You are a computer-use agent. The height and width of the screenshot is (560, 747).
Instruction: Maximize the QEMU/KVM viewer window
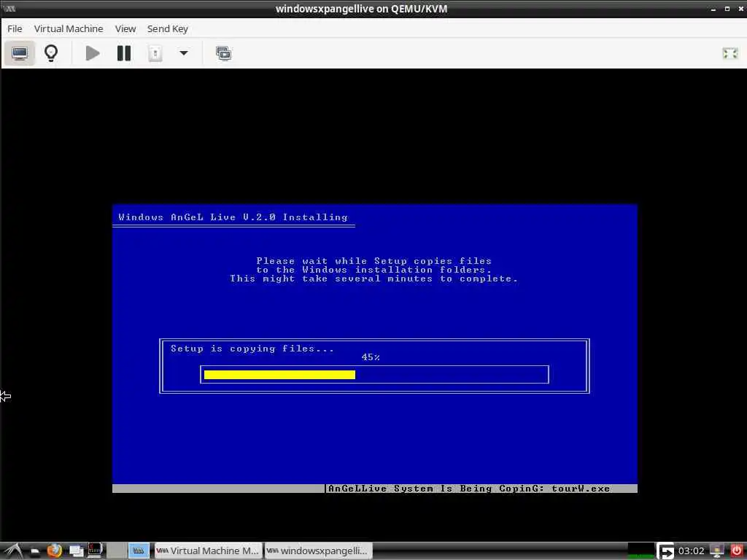[727, 9]
